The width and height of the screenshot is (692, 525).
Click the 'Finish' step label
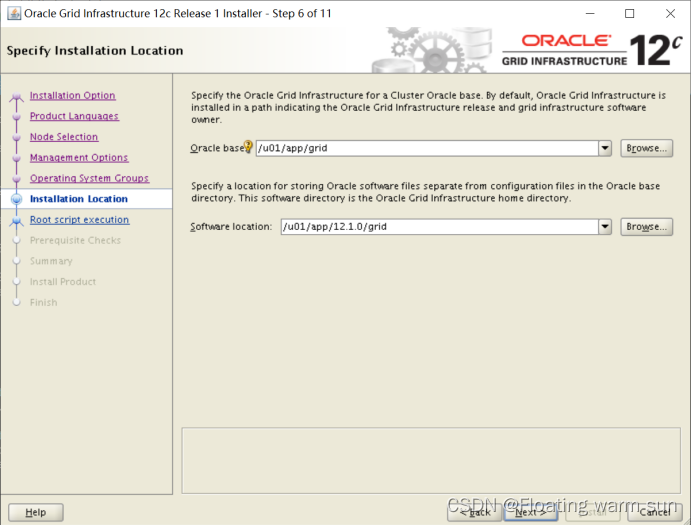(44, 303)
